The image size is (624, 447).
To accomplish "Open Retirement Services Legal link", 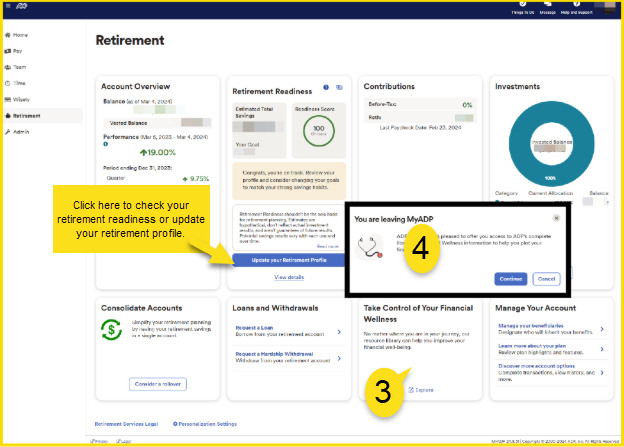I will pos(126,424).
